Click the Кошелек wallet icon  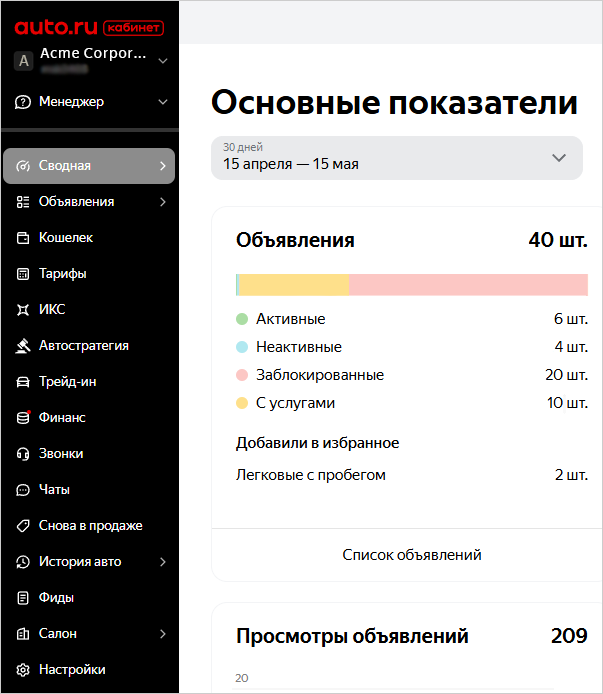23,238
